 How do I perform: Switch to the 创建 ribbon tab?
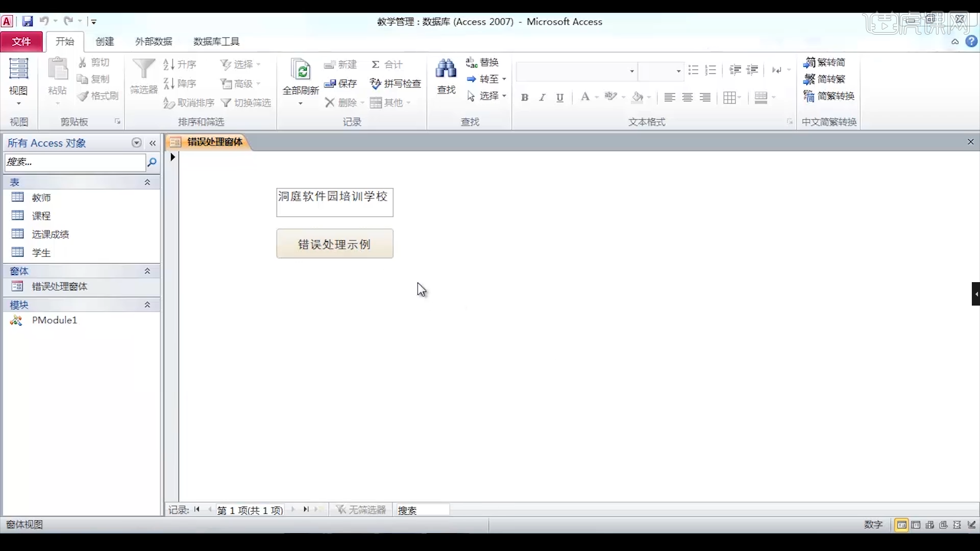click(x=105, y=41)
